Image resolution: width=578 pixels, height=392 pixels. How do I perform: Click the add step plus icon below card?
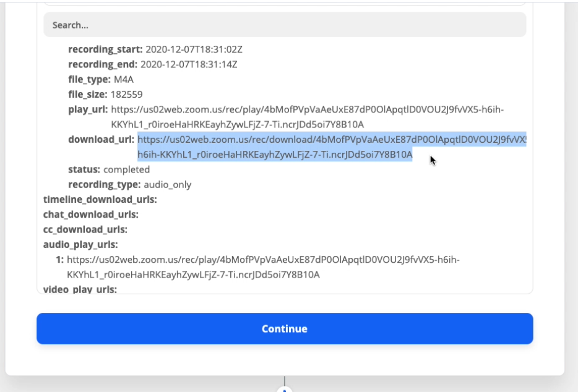[285, 389]
